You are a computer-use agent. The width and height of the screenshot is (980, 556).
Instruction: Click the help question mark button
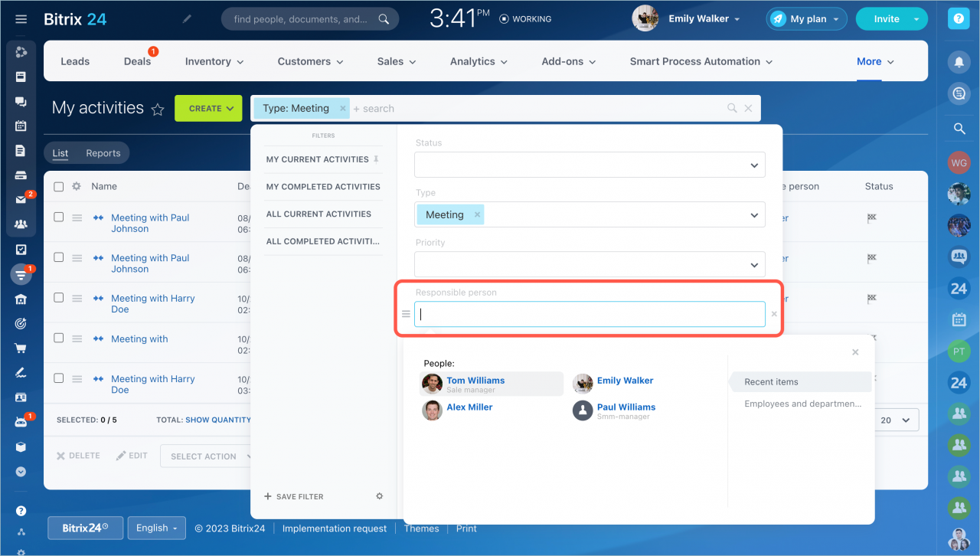tap(959, 19)
